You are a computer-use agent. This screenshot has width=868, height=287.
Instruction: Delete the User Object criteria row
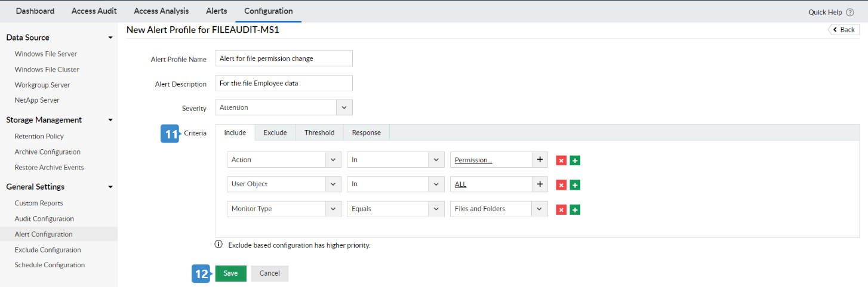561,185
